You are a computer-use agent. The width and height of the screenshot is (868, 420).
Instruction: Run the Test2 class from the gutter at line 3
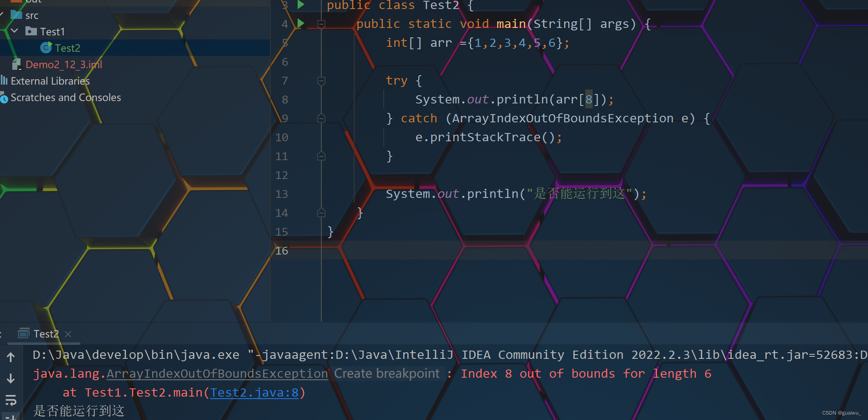point(301,5)
